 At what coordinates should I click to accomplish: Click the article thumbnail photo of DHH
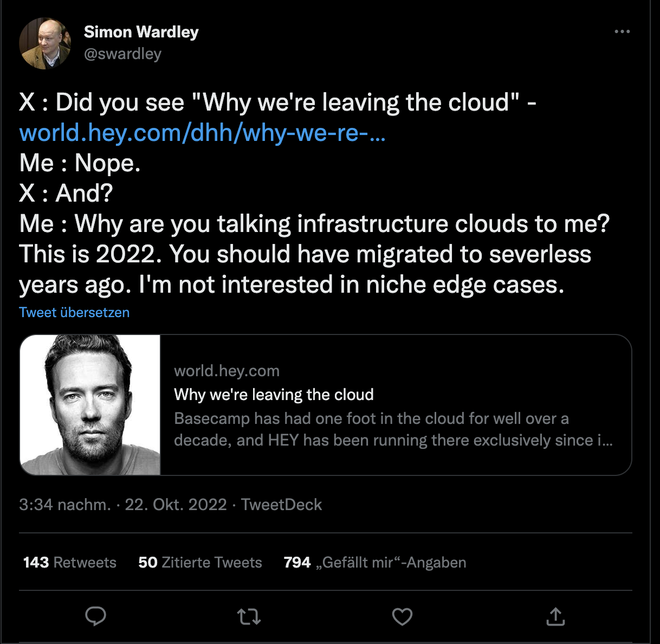point(90,404)
